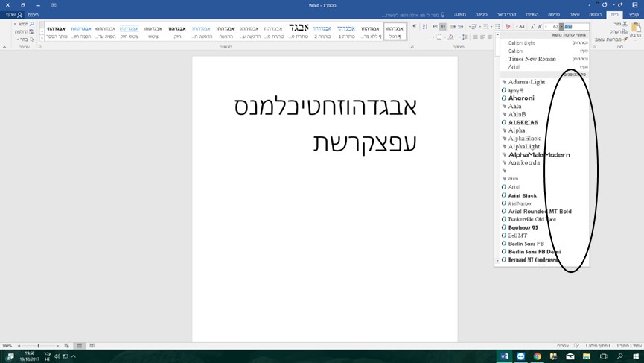644x363 pixels.
Task: Click the Replace icon in editing group
Action: click(x=32, y=31)
